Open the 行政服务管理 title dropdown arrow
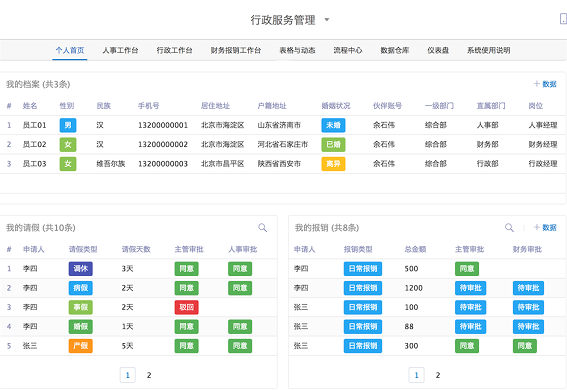The height and width of the screenshot is (390, 567). coord(327,20)
